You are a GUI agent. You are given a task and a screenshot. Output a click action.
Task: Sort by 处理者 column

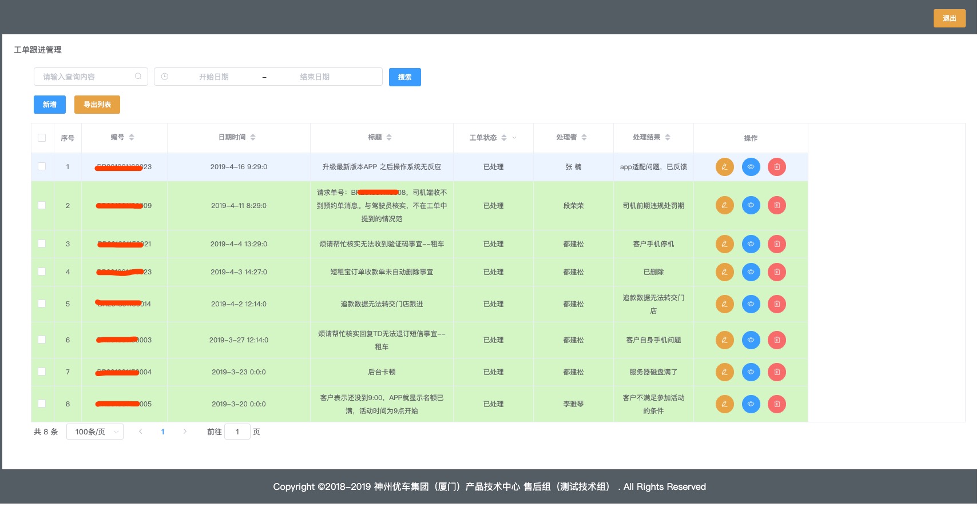tap(584, 137)
